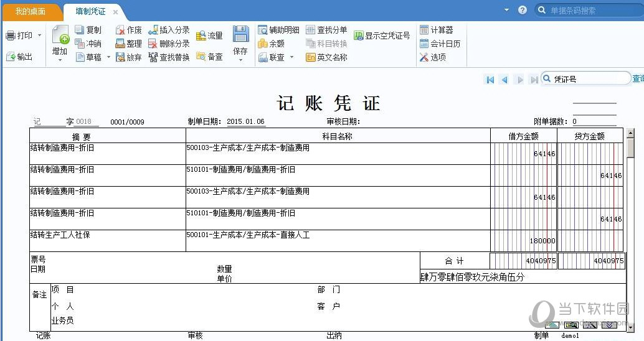The image size is (644, 341).
Task: Click the 整理 organize button
Action: pyautogui.click(x=128, y=44)
